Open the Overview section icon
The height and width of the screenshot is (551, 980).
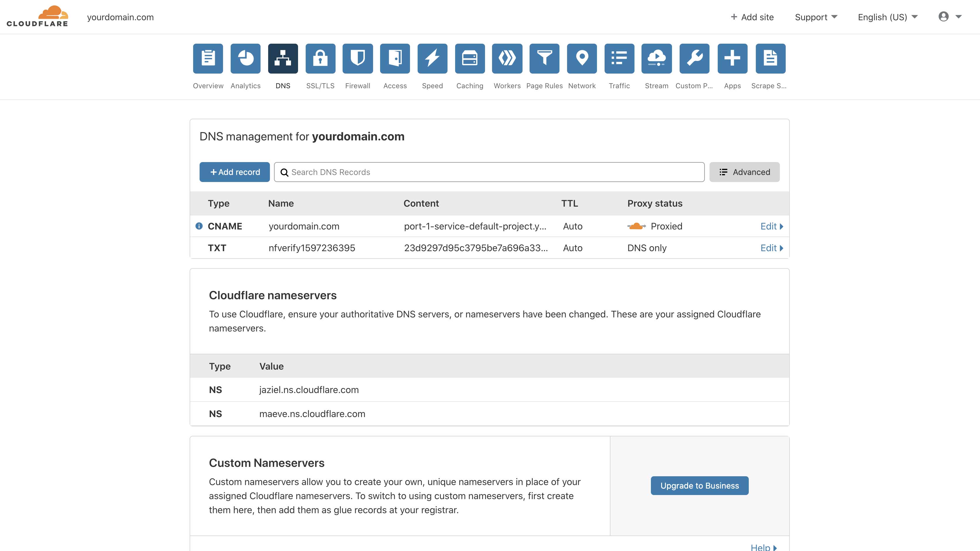tap(208, 59)
